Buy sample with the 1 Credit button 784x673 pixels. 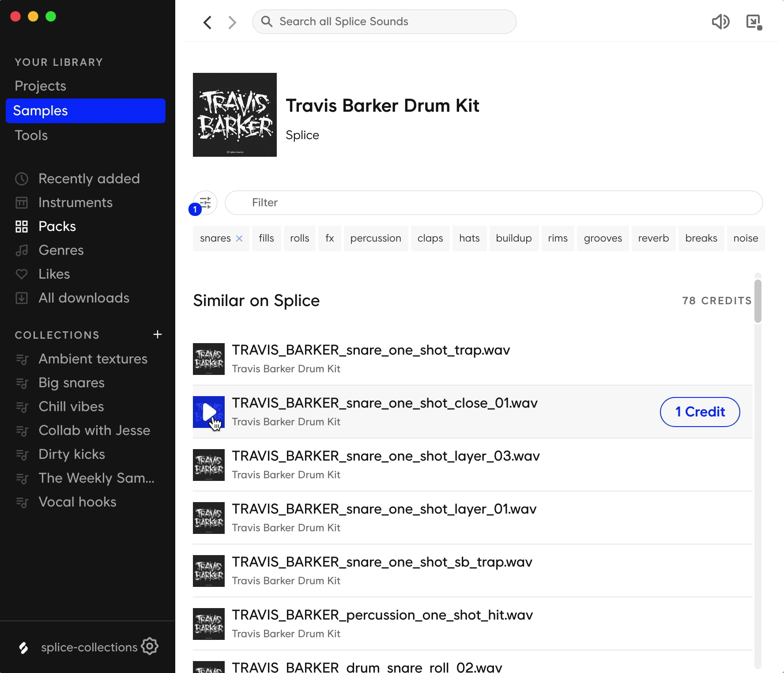700,412
